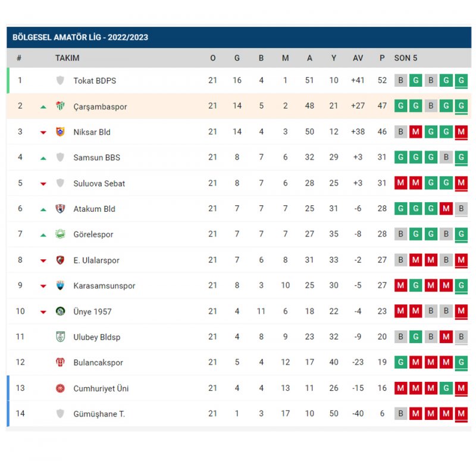476x471 pixels.
Task: Click the TAKIM column header
Action: (x=67, y=58)
